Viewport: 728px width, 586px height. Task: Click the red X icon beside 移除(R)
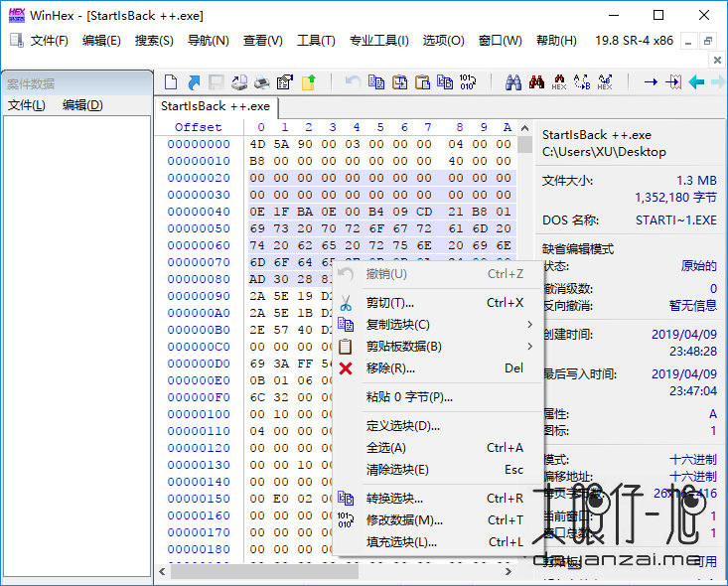[346, 368]
